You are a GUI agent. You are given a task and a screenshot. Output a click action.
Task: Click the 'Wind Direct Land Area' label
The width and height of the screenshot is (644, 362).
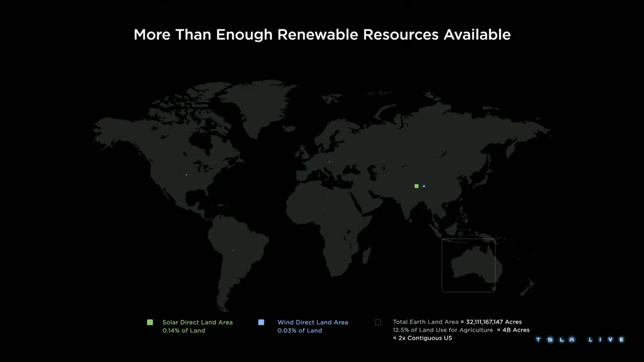pos(313,322)
